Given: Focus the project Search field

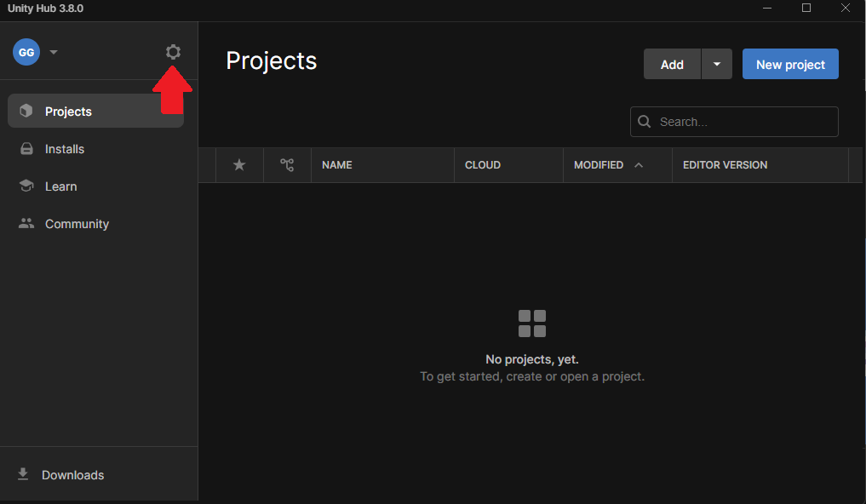Looking at the screenshot, I should [734, 122].
